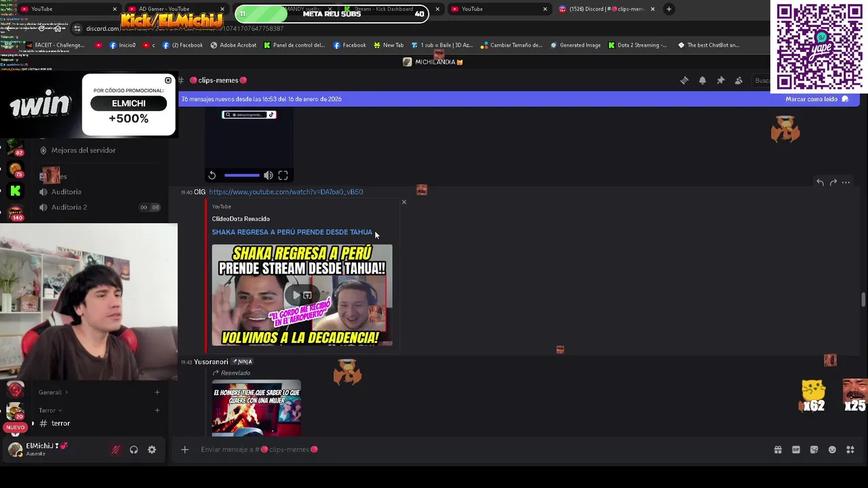
Task: Click the NUEVO unread indicator
Action: (x=15, y=428)
